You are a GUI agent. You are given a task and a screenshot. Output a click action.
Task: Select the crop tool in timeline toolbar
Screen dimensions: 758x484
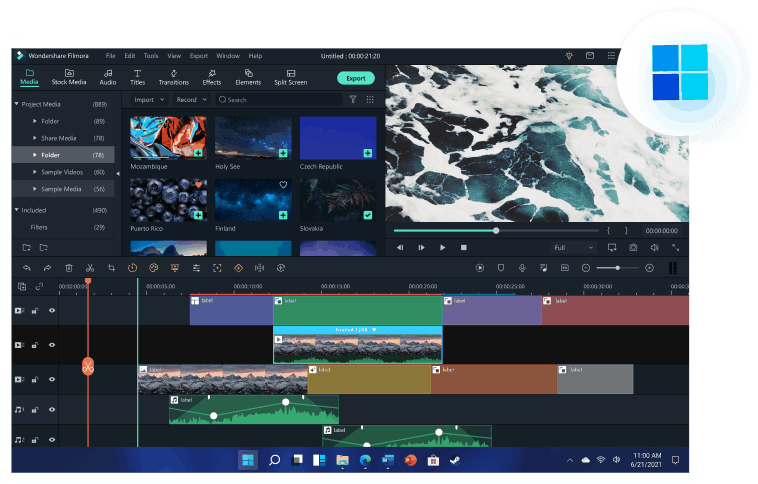(x=111, y=268)
